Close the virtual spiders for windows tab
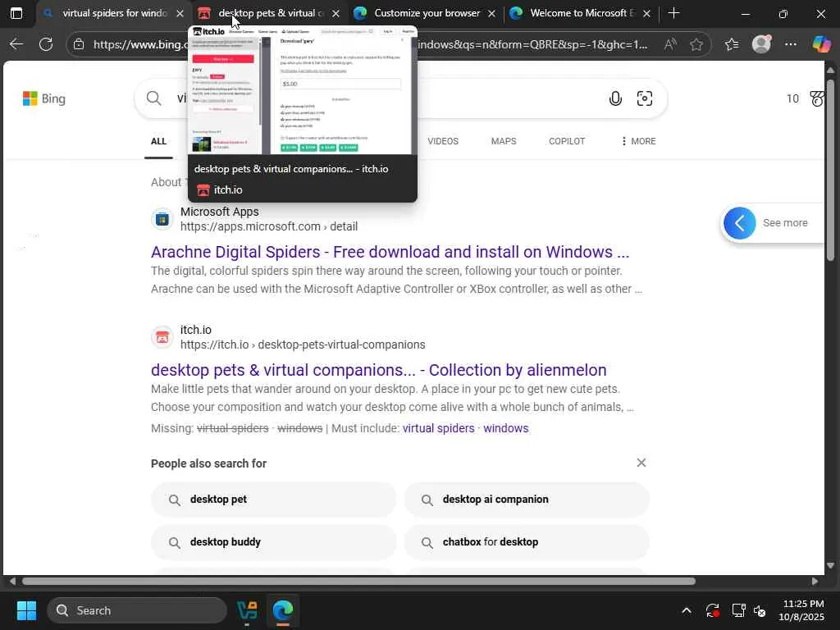This screenshot has height=630, width=840. click(x=180, y=13)
